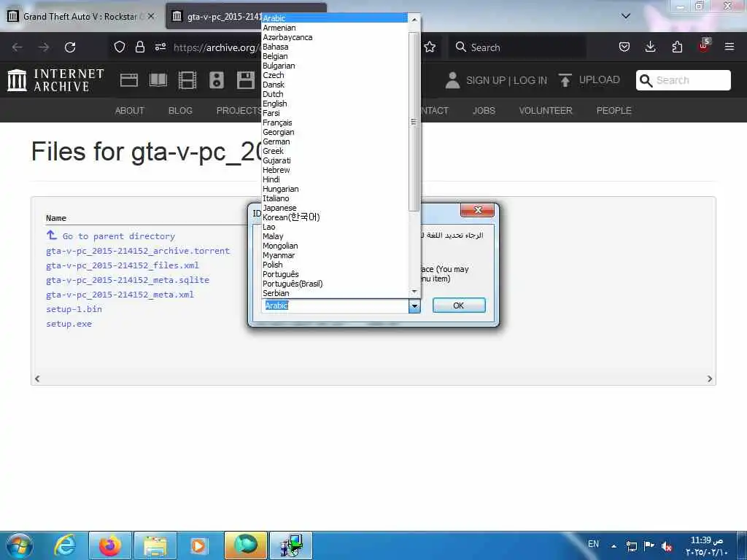Open gta-v-pc_2015-214152_meta.xml
This screenshot has height=560, width=747.
[120, 295]
